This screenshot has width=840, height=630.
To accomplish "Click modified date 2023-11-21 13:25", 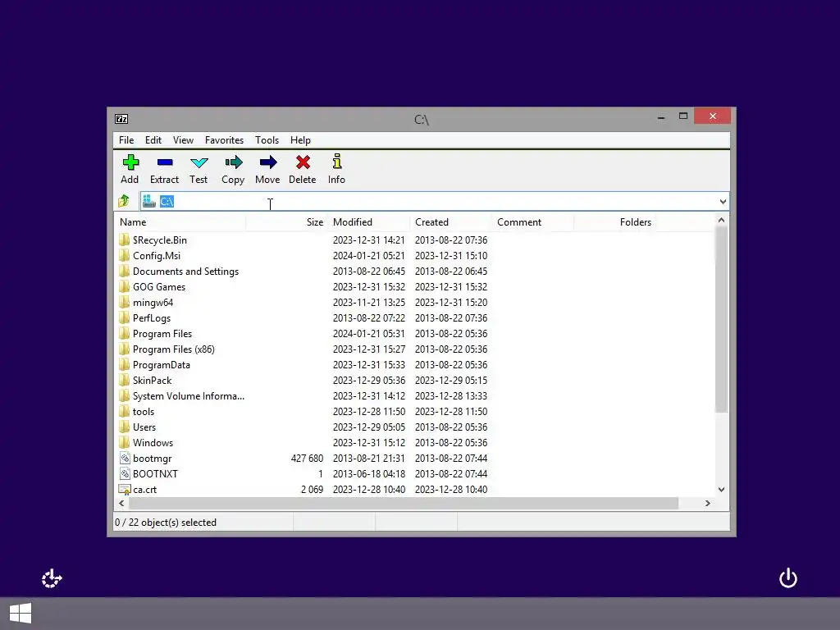I will [369, 302].
